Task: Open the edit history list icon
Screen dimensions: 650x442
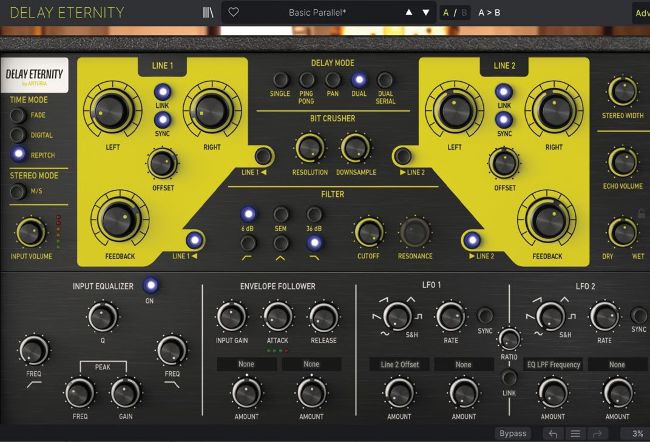Action: [575, 434]
